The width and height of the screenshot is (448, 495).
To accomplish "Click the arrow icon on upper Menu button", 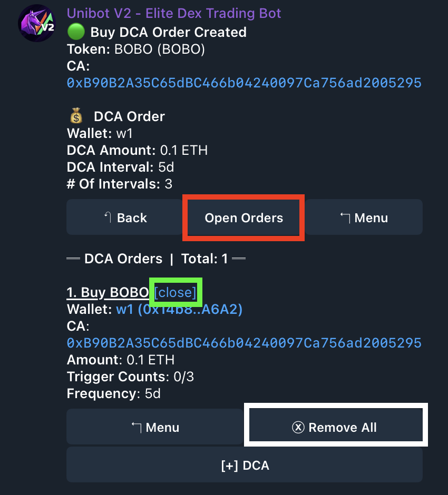I will point(345,217).
